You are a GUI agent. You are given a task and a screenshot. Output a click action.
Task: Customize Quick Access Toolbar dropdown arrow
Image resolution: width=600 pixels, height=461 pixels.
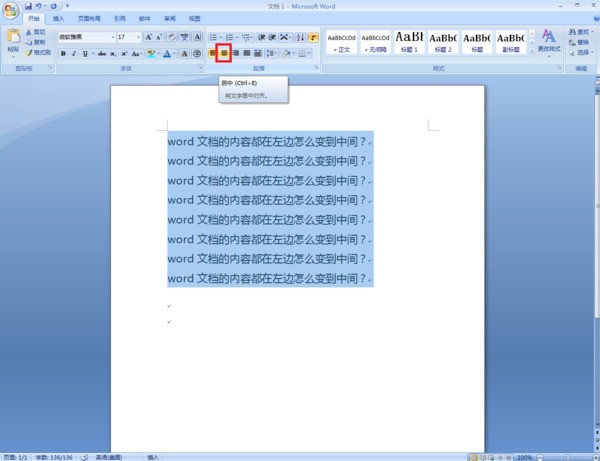67,6
